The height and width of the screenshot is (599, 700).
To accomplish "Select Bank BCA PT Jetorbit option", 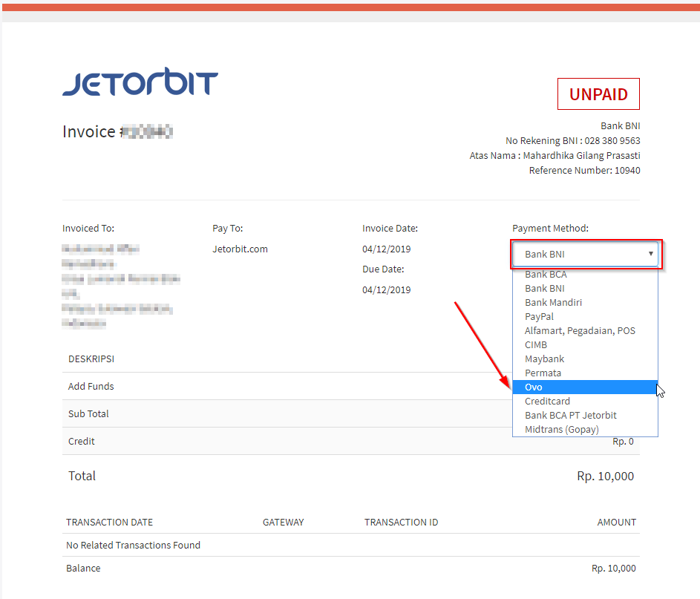I will tap(585, 416).
